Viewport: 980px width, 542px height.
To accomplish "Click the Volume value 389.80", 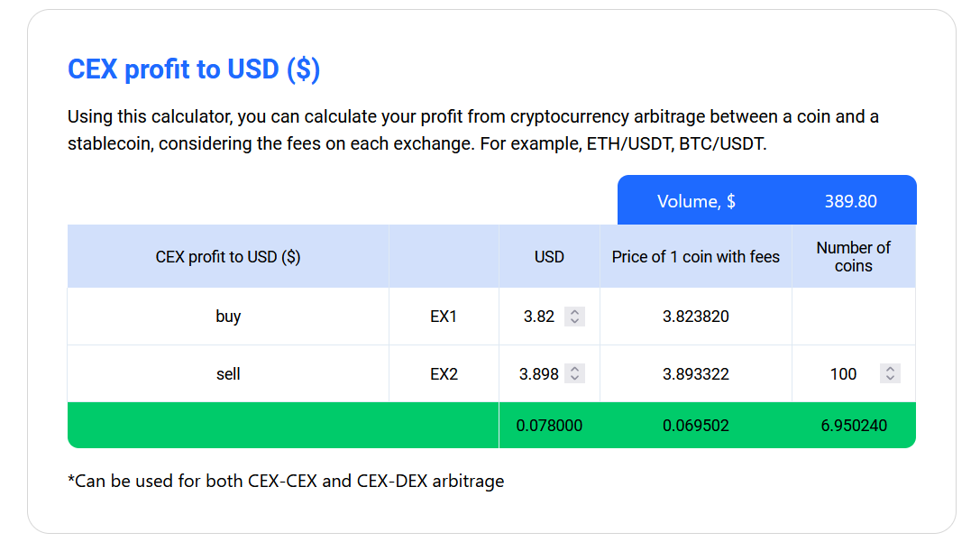I will [x=850, y=201].
